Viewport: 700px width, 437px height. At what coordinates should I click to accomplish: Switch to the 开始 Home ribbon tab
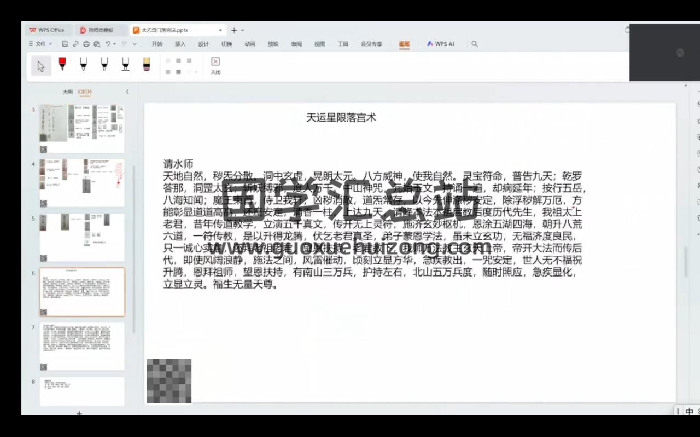157,44
